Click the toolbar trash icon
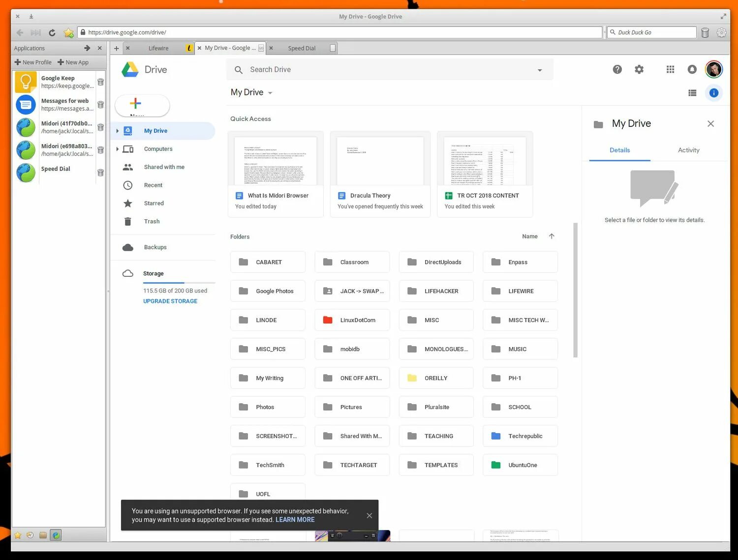The height and width of the screenshot is (560, 738). click(705, 32)
